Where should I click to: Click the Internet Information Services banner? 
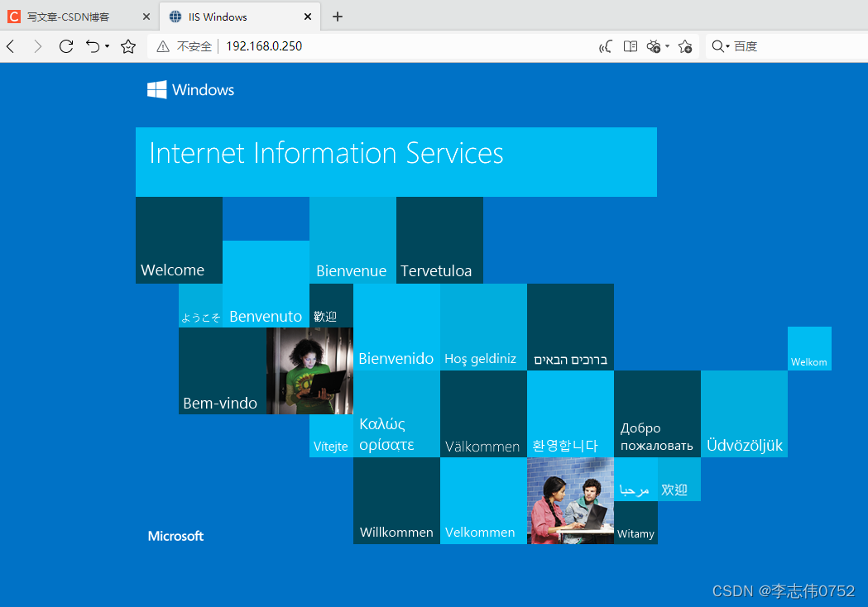click(x=396, y=162)
